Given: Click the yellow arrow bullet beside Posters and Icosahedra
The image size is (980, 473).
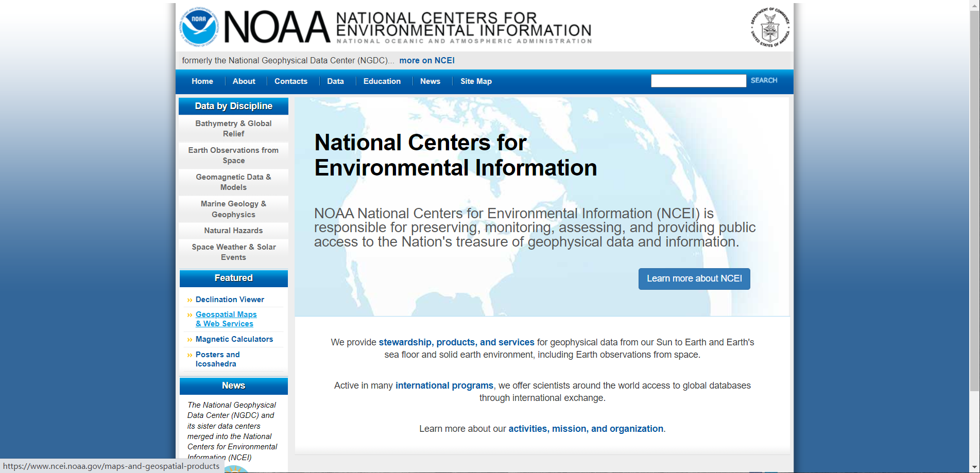Looking at the screenshot, I should [x=190, y=355].
